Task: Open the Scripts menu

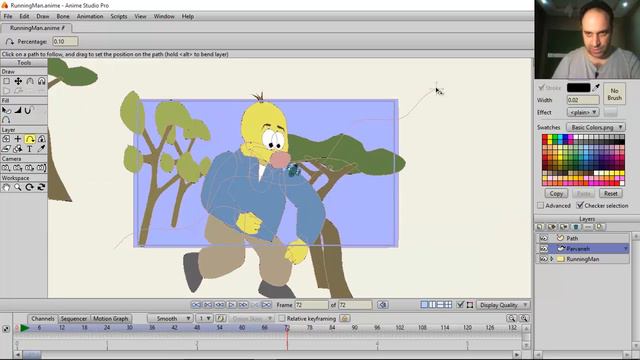Action: (x=119, y=16)
